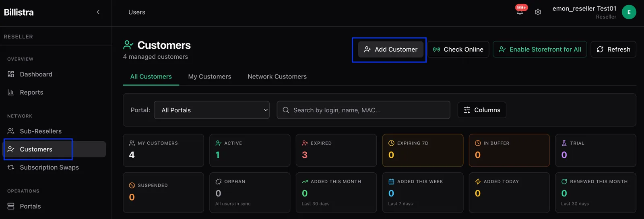Click the search magnifier icon
Screen dimensions: 644x219
(x=286, y=110)
